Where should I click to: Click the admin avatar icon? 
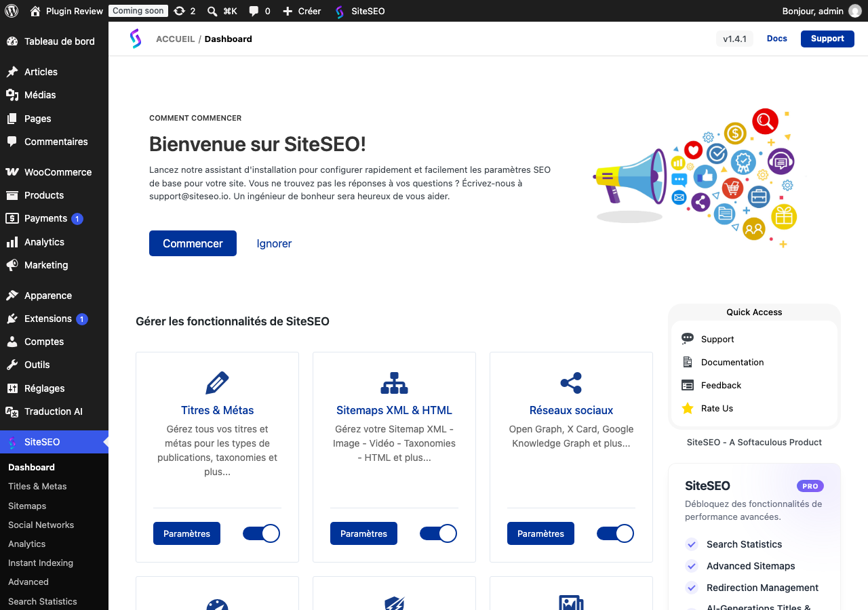pos(854,11)
